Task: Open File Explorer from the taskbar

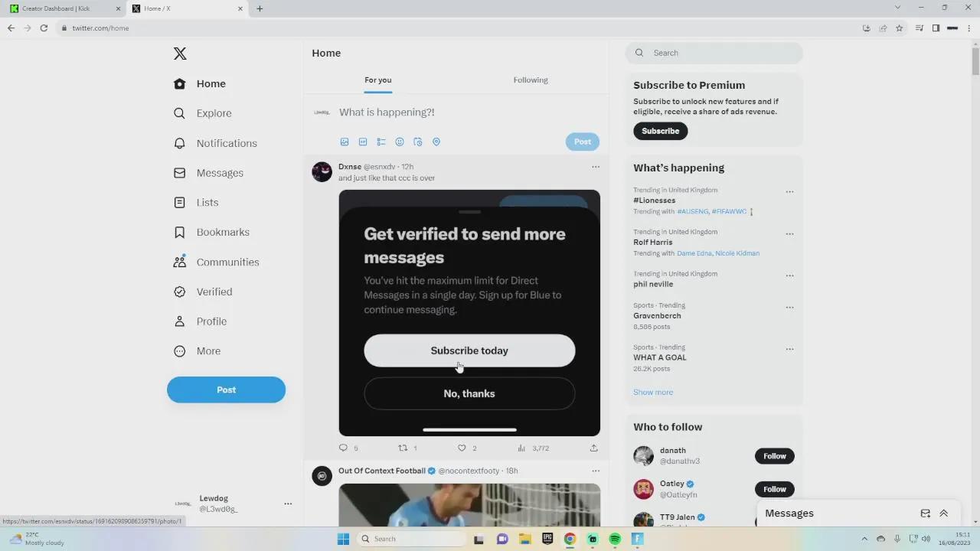Action: [525, 539]
